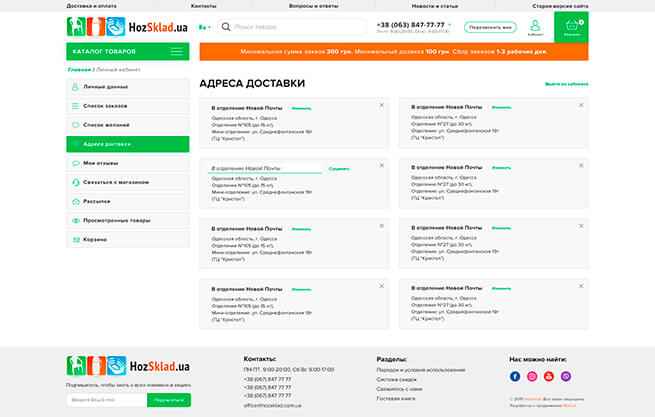Open Система скидок footer link

pos(396,379)
